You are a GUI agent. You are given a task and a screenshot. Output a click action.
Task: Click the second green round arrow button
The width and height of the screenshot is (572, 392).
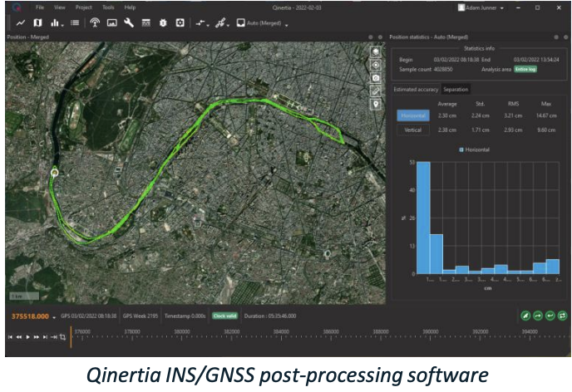click(x=538, y=316)
